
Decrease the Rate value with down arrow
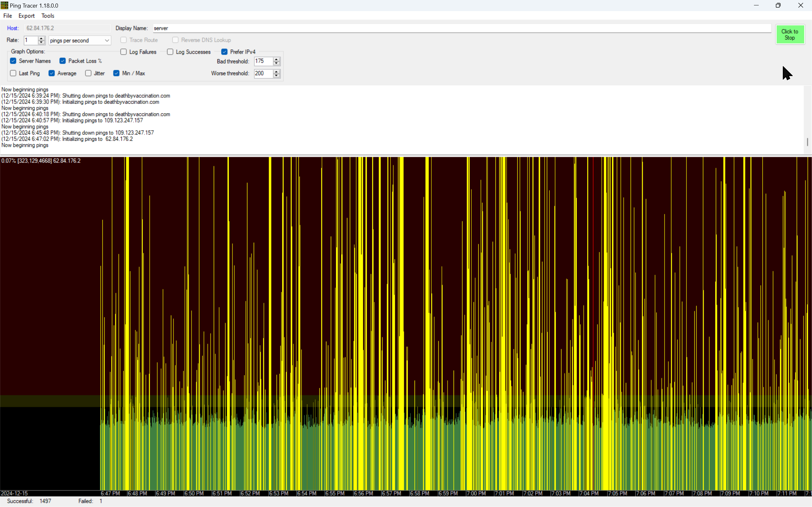(x=41, y=42)
